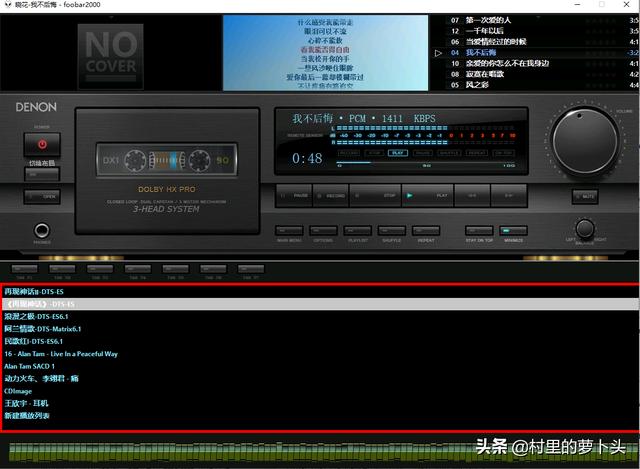Click the sixth tab button below deck
This screenshot has width=640, height=469.
(213, 269)
